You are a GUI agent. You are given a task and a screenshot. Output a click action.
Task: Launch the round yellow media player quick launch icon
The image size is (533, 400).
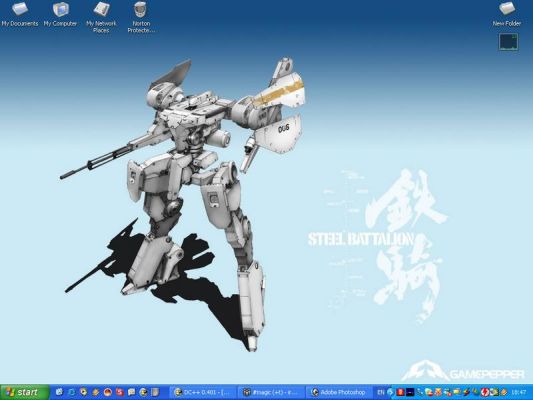(x=84, y=392)
